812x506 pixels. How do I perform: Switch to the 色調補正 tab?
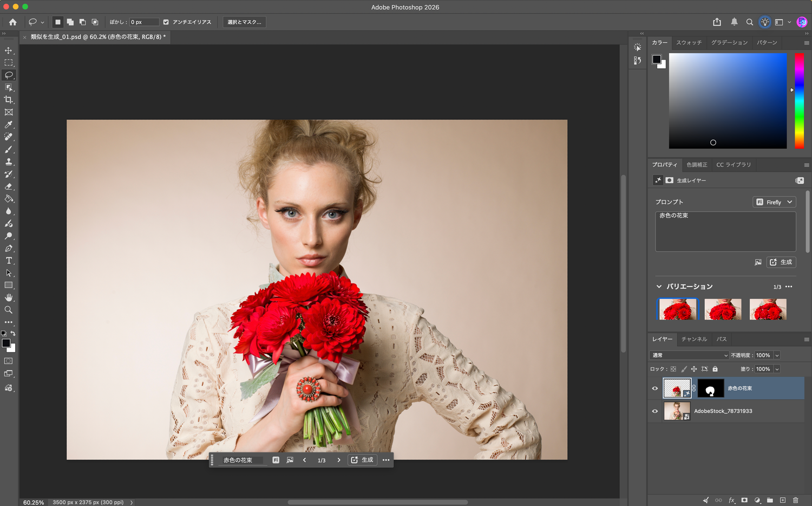(x=697, y=165)
